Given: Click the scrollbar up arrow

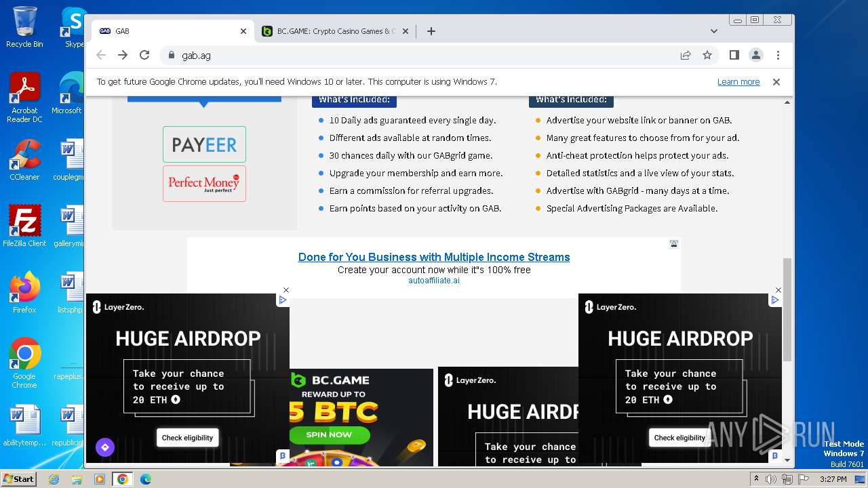Looking at the screenshot, I should (x=787, y=102).
